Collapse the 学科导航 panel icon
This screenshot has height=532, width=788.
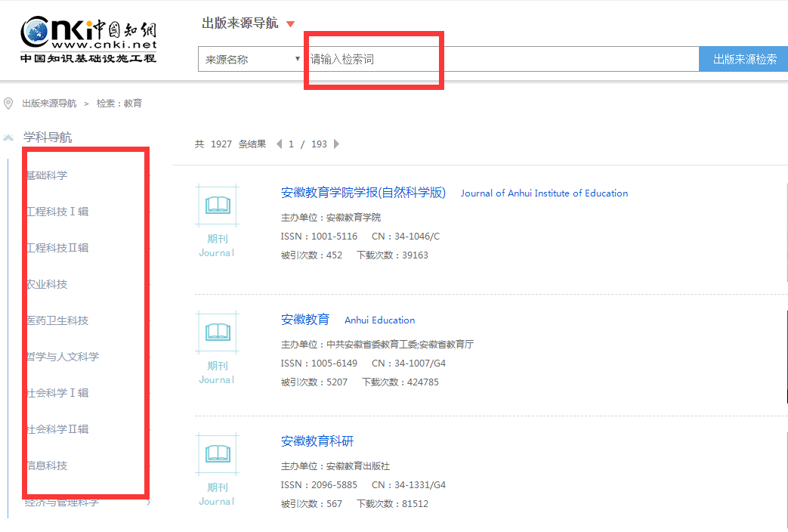point(9,138)
